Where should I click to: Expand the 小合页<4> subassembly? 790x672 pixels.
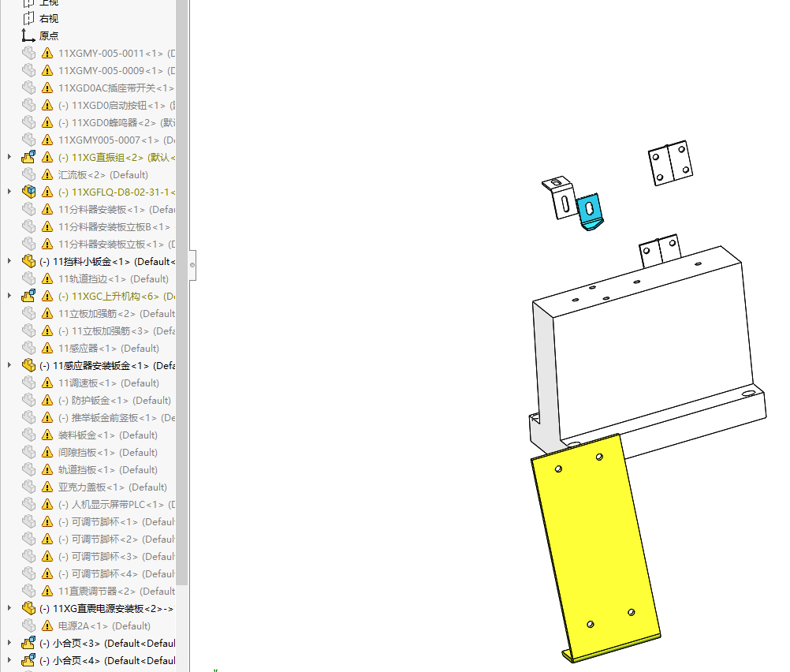tap(9, 661)
